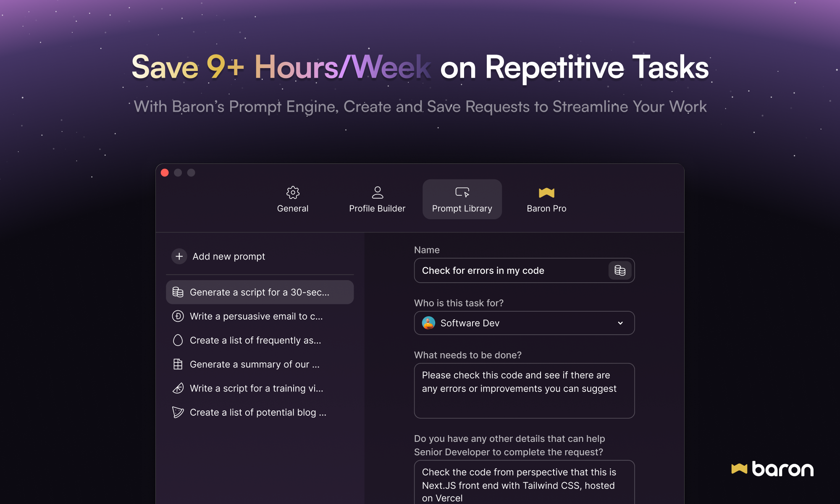Select 'Write a script for a training vi...' prompt
The height and width of the screenshot is (504, 840).
pos(256,388)
